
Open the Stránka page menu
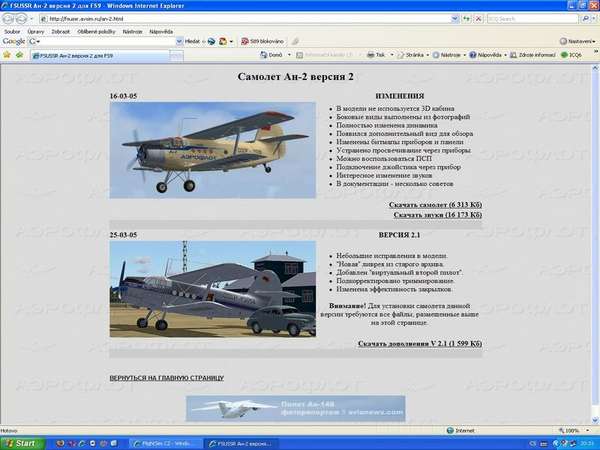(413, 55)
